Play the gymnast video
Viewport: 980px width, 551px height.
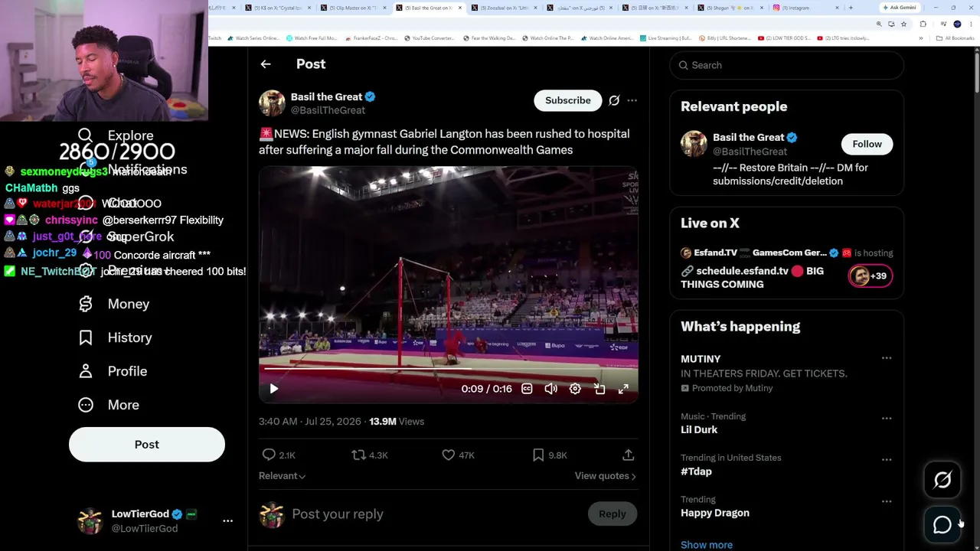[x=274, y=389]
